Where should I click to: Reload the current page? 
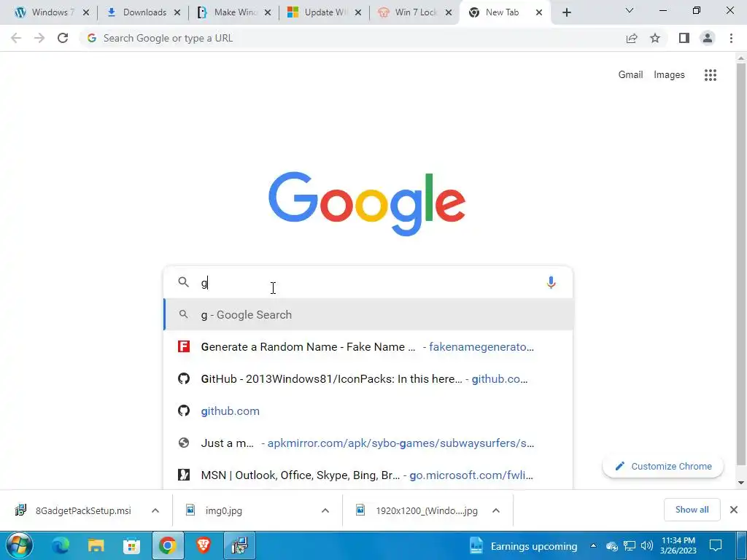pyautogui.click(x=63, y=38)
